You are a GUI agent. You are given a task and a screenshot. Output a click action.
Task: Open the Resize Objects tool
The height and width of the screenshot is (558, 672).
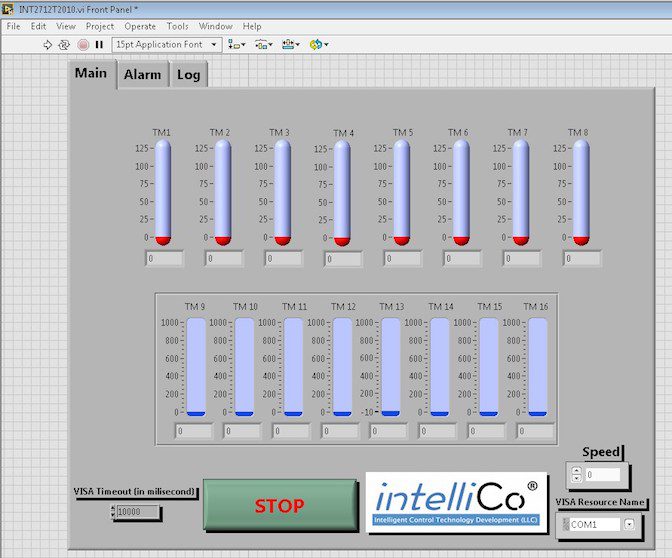[290, 45]
